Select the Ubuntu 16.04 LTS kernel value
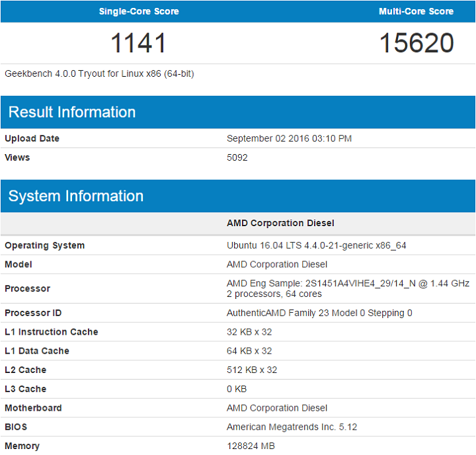The width and height of the screenshot is (476, 455). click(316, 245)
